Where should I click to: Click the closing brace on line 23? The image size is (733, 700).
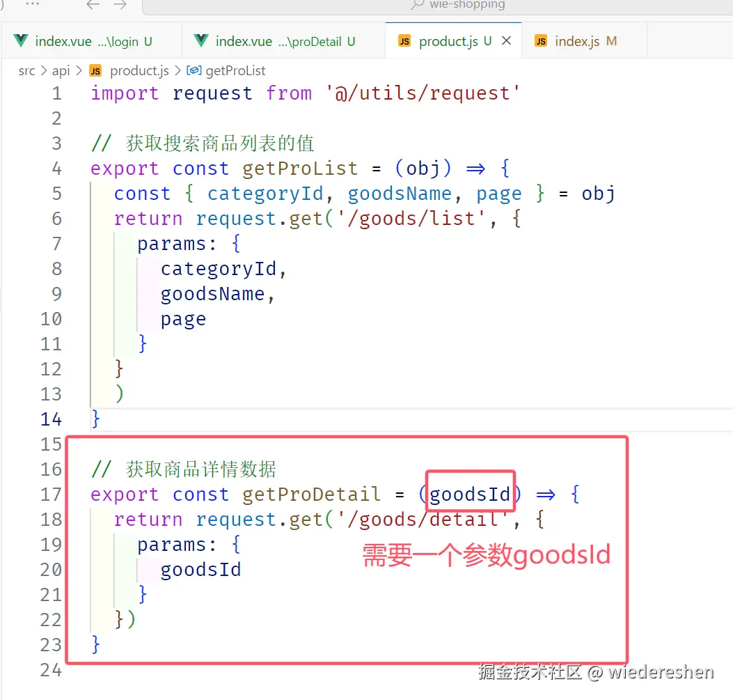pyautogui.click(x=96, y=644)
